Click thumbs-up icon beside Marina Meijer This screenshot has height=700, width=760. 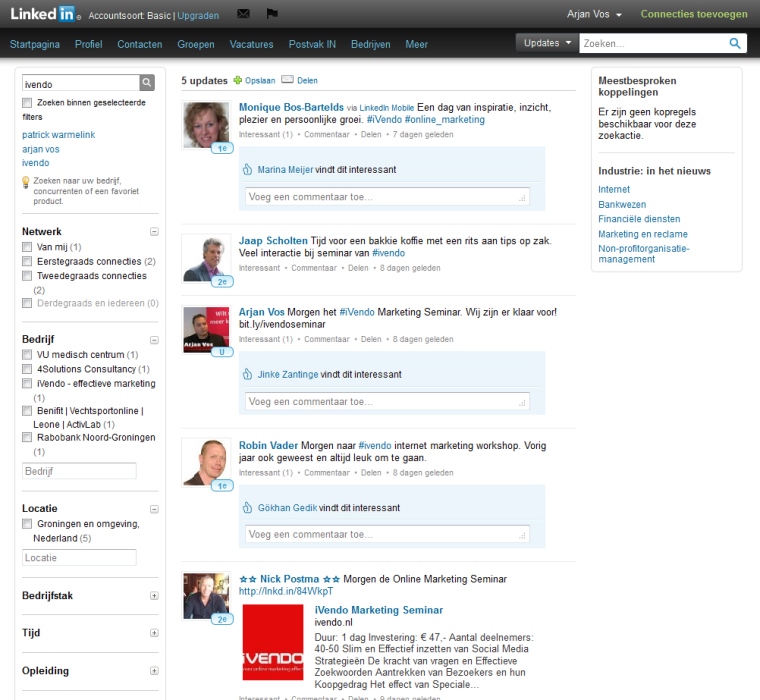coord(247,169)
